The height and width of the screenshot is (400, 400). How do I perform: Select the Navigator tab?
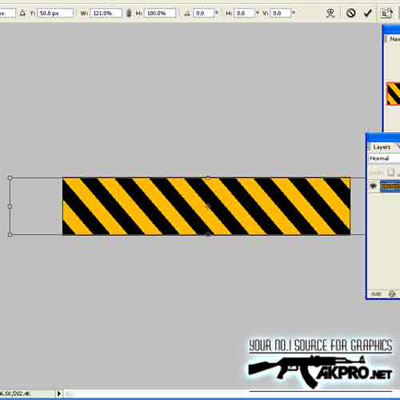pyautogui.click(x=395, y=39)
